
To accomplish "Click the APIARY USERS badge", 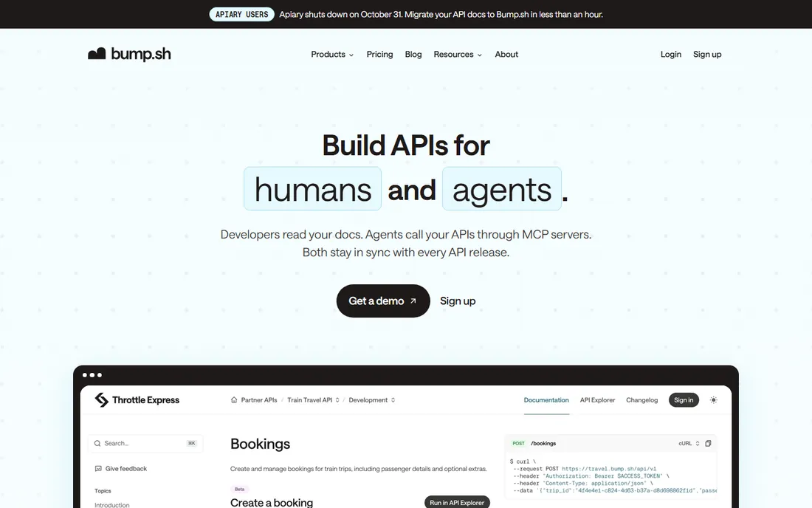I will (242, 15).
